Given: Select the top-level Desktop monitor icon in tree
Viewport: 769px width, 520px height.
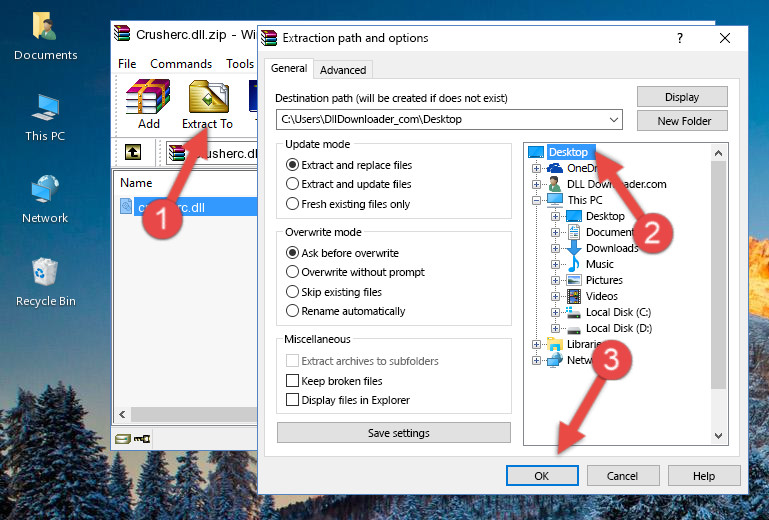Looking at the screenshot, I should (536, 152).
